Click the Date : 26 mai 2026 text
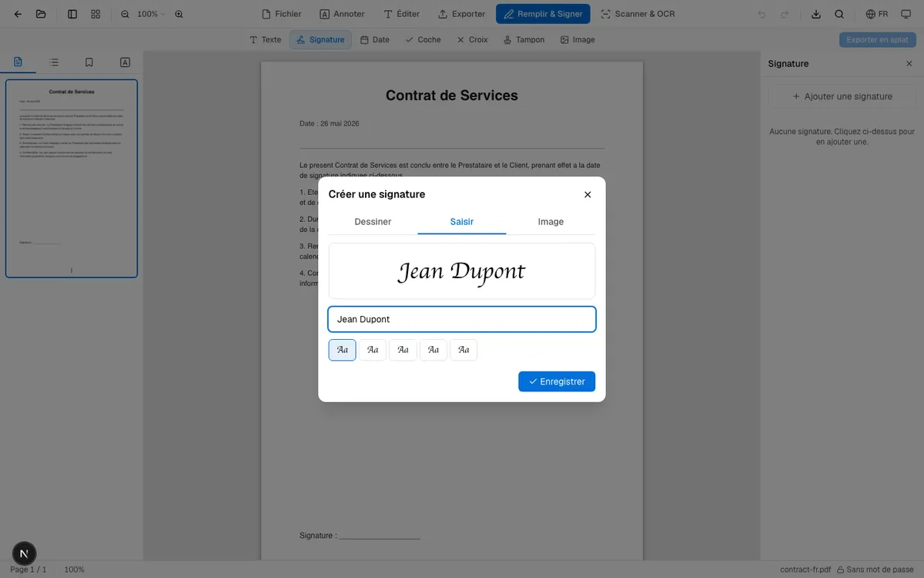Image resolution: width=924 pixels, height=578 pixels. click(330, 123)
